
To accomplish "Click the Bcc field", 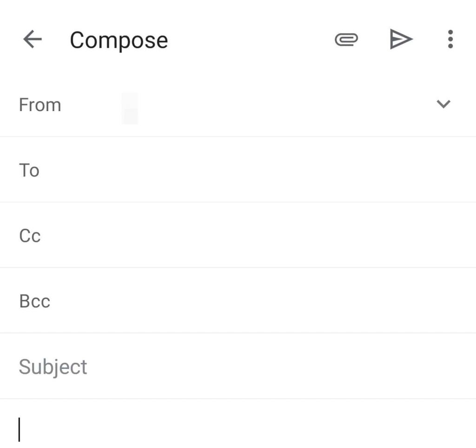I will 186,301.
